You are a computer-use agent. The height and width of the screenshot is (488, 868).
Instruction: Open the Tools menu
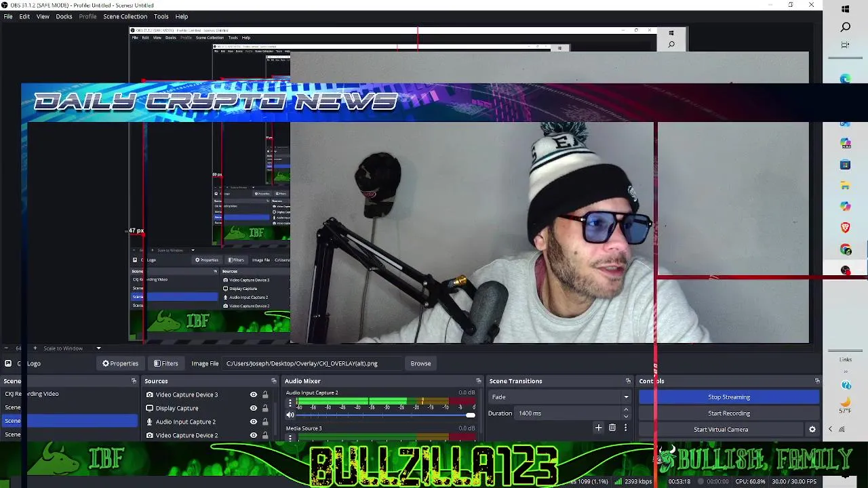(161, 16)
